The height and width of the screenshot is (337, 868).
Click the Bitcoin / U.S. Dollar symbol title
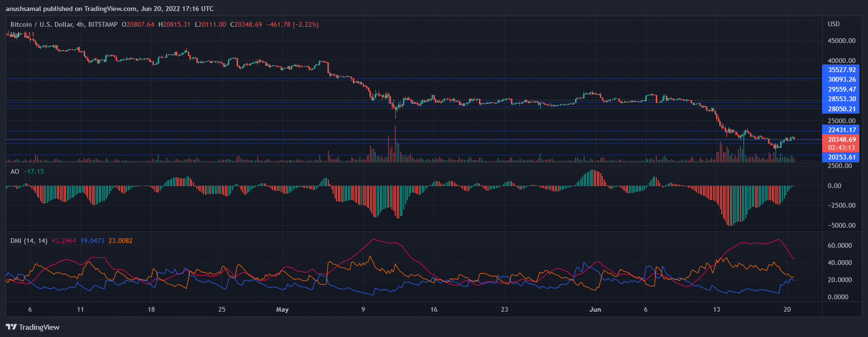pos(64,24)
